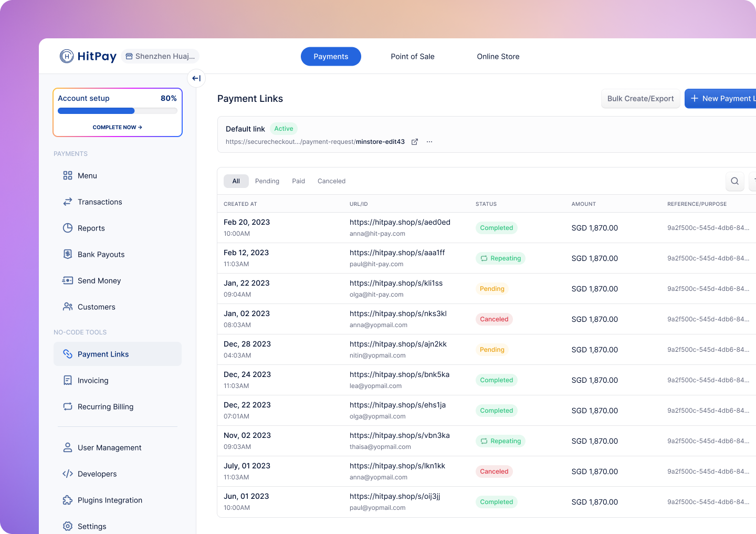Click link https://hitpay.shop/s/kli1ss
This screenshot has height=534, width=756.
click(x=396, y=283)
